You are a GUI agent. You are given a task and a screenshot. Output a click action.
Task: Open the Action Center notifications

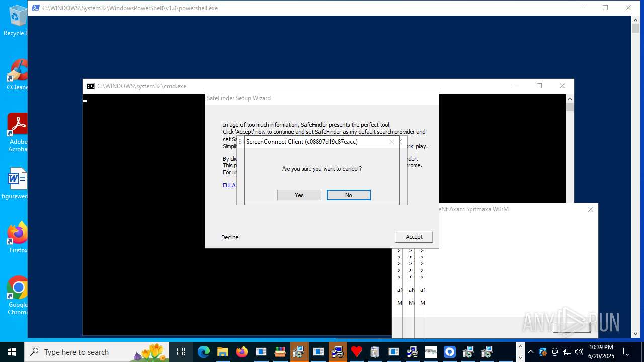[x=627, y=352]
